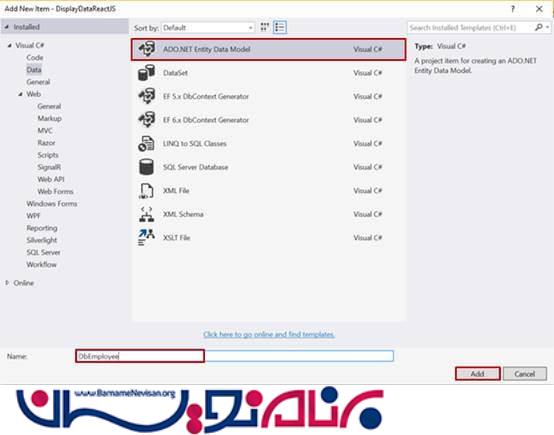This screenshot has height=435, width=554.
Task: Select the Windows Forms category
Action: point(52,204)
